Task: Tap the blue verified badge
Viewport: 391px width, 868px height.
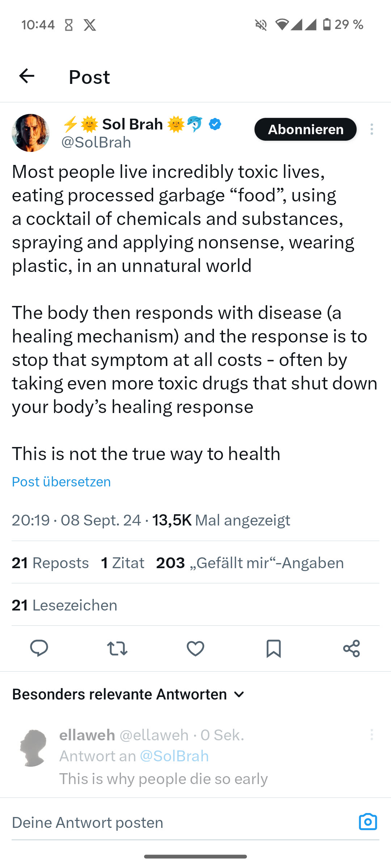Action: click(215, 124)
